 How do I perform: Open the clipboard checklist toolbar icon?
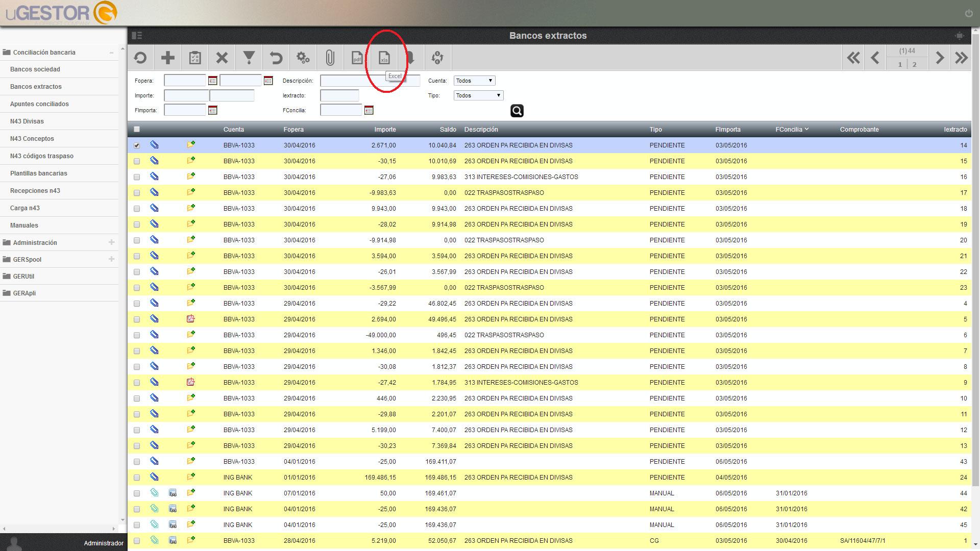(194, 58)
